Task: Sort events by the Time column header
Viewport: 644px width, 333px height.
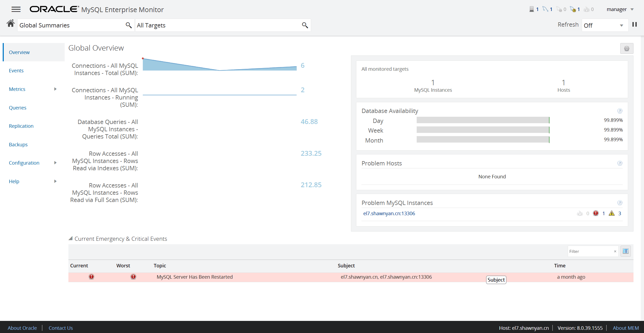Action: (560, 265)
